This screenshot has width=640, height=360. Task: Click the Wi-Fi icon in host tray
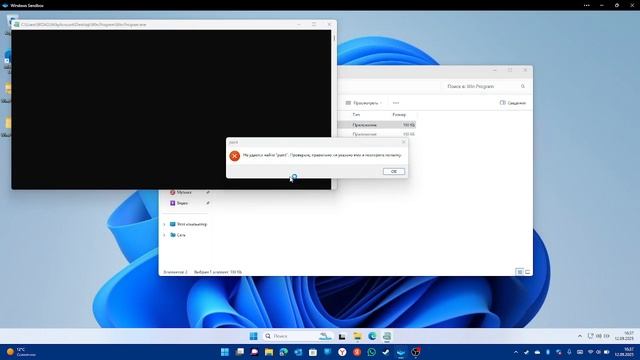coord(590,352)
